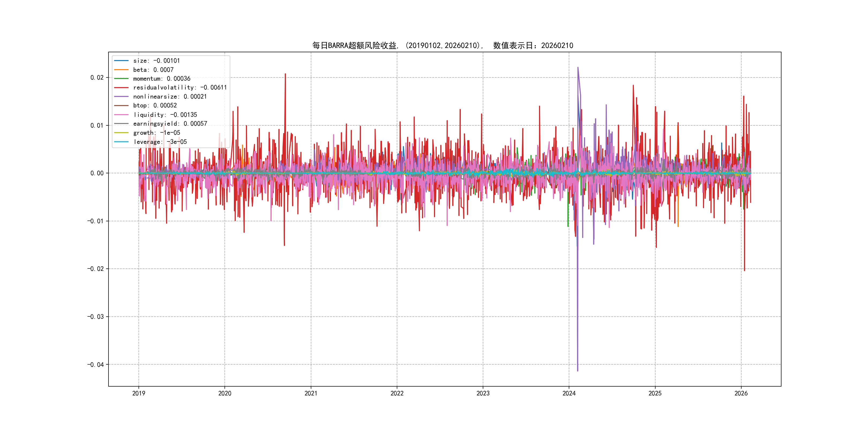Screen dimensions: 868x434
Task: Click the 0.00 y-axis tick label
Action: [x=97, y=173]
